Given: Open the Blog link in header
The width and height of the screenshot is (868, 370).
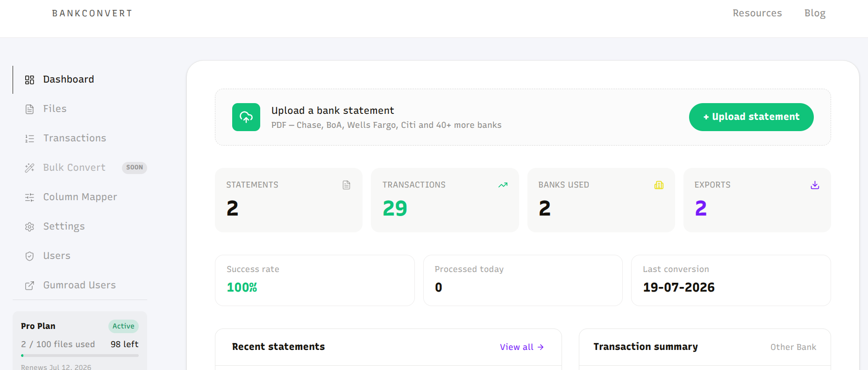Looking at the screenshot, I should click(x=815, y=13).
